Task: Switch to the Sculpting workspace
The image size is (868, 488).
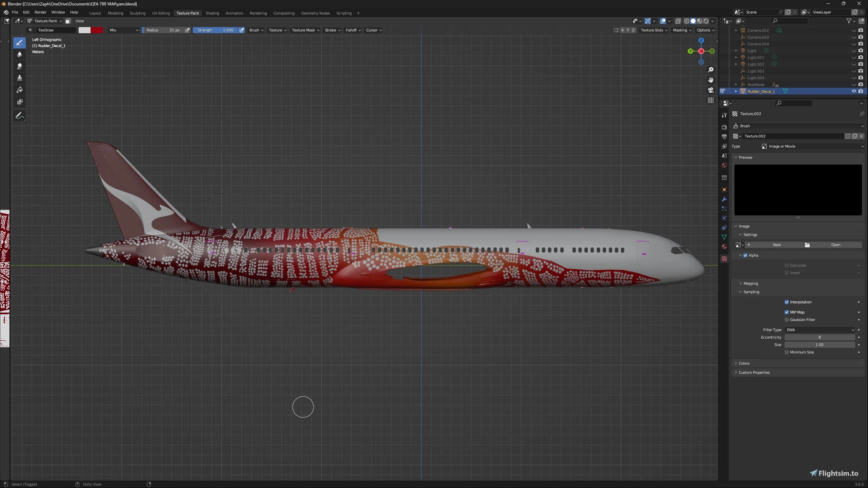Action: coord(137,13)
